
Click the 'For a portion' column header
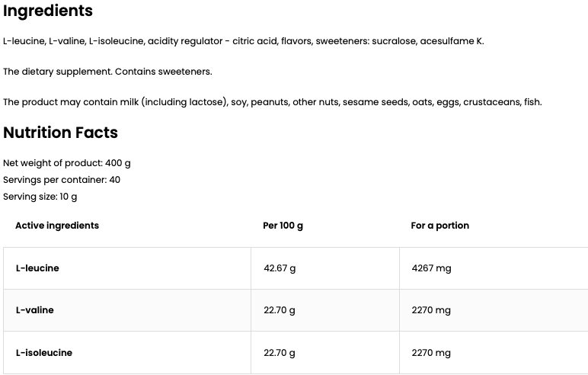click(439, 226)
